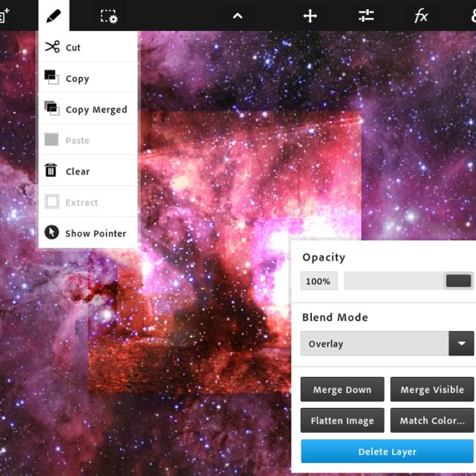Viewport: 476px width, 476px height.
Task: Click the blue Delete Layer button
Action: pyautogui.click(x=388, y=452)
